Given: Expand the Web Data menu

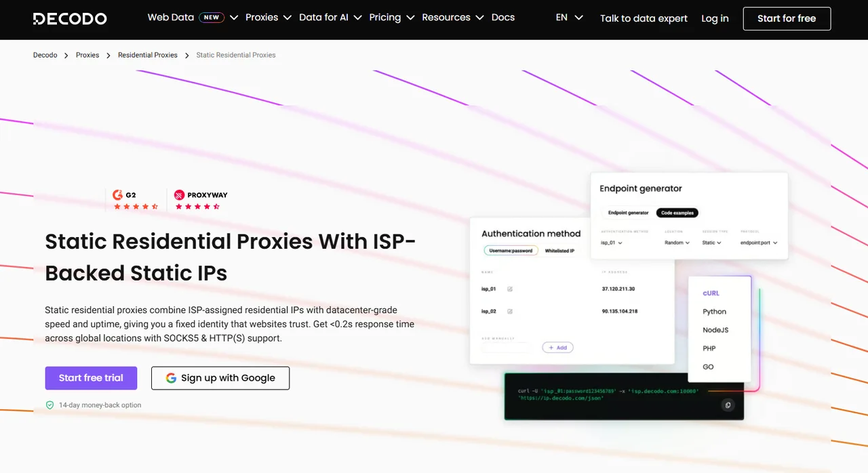Looking at the screenshot, I should (193, 18).
